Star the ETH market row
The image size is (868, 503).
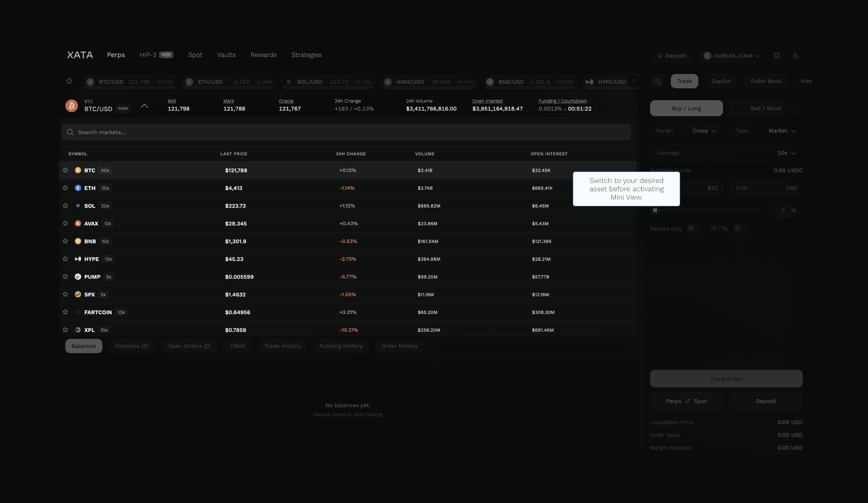65,188
